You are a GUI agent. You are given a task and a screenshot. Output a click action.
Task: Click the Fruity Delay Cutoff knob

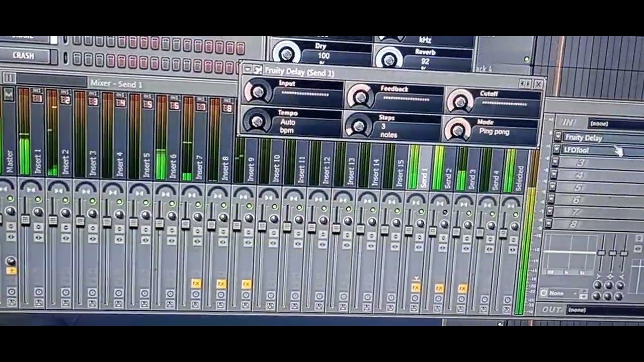coord(460,102)
